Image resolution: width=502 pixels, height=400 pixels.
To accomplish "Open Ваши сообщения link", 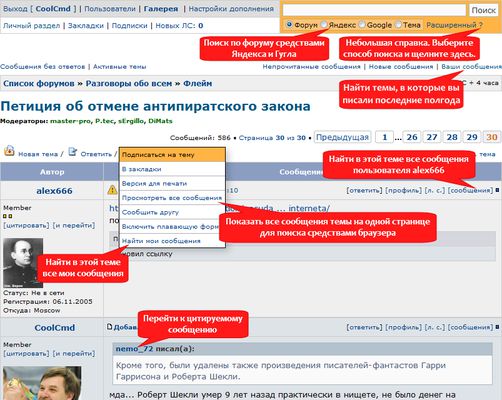I will pos(471,67).
